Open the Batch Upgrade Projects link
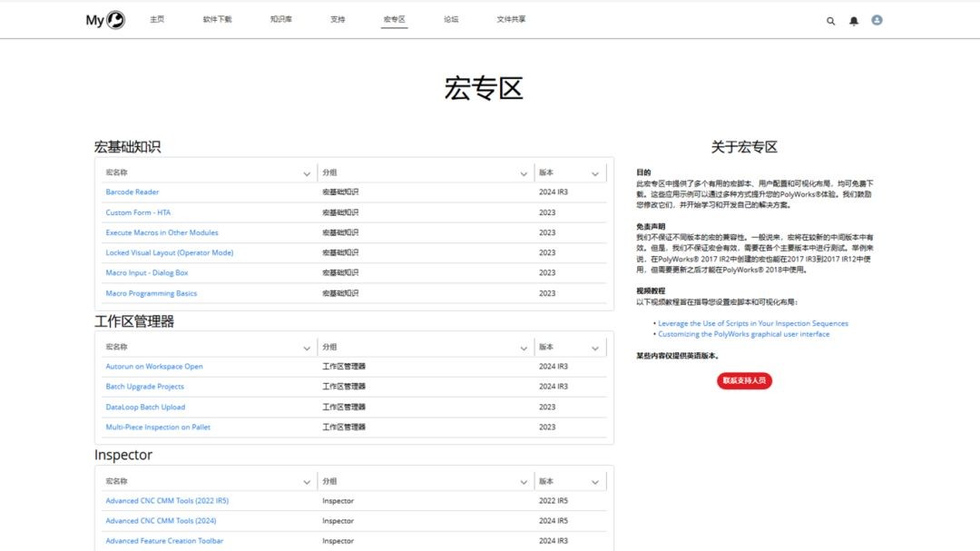980x551 pixels. [144, 387]
